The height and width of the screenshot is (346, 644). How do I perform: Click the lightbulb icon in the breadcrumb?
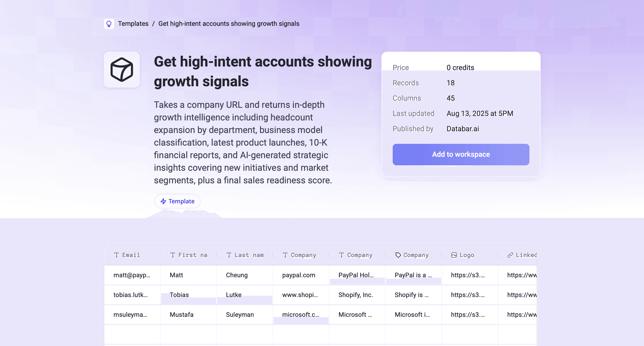click(109, 24)
